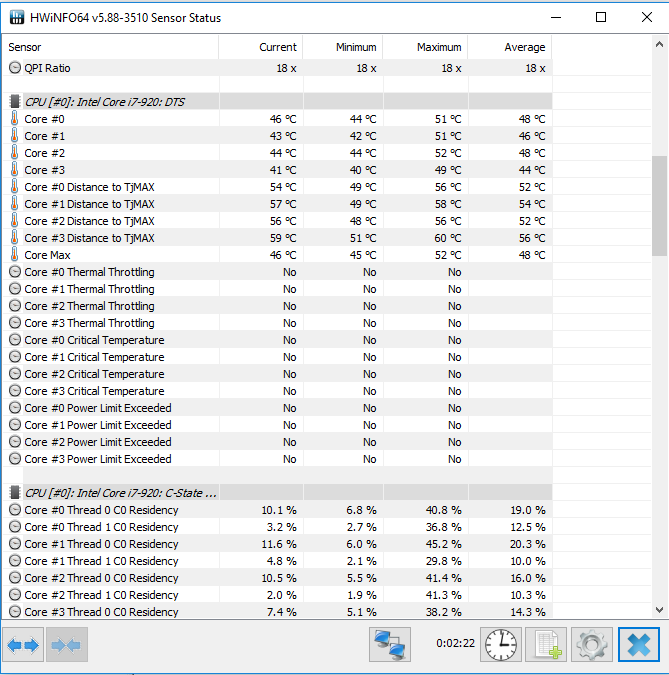Image resolution: width=669 pixels, height=675 pixels.
Task: Click thermometer icon of Core #0 Distance to TjMAX
Action: coord(15,186)
